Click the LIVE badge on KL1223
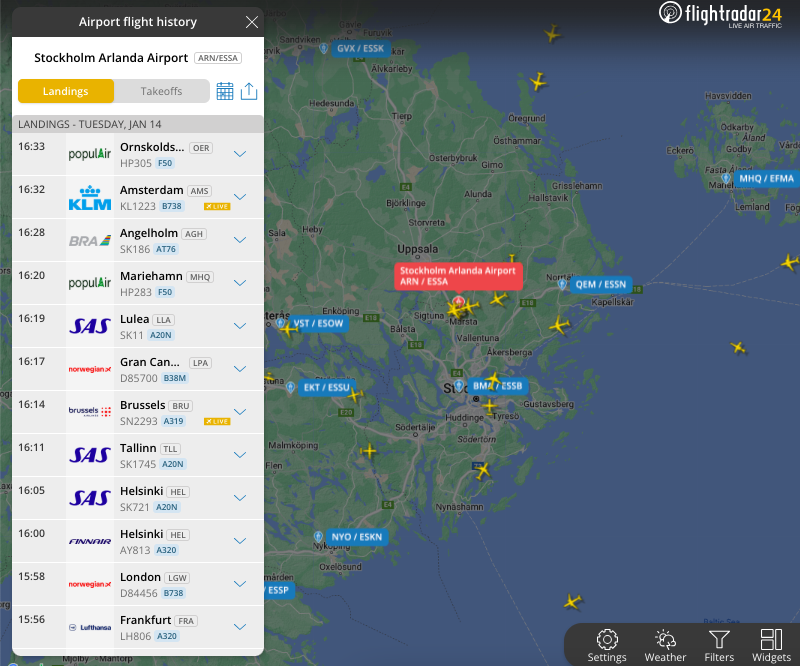Viewport: 800px width, 666px height. (217, 207)
